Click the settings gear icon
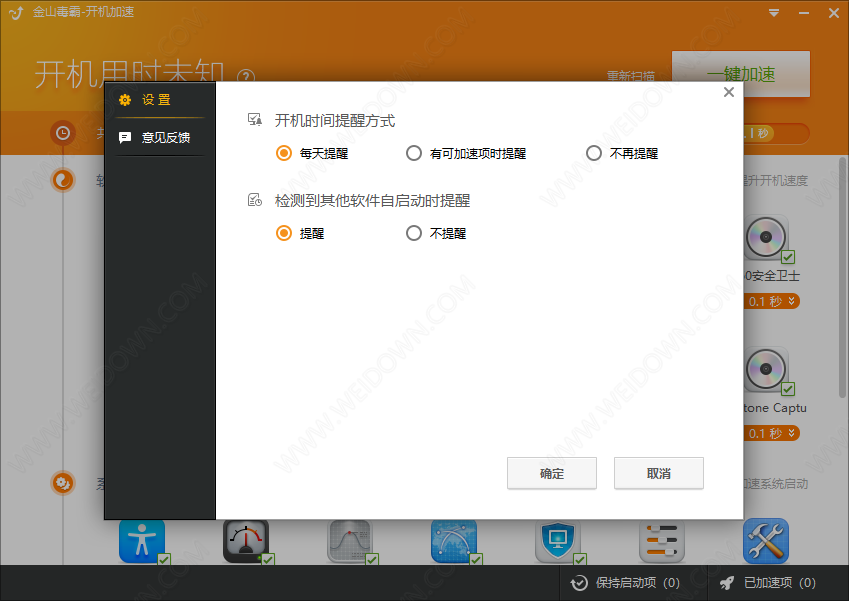849x601 pixels. point(125,100)
